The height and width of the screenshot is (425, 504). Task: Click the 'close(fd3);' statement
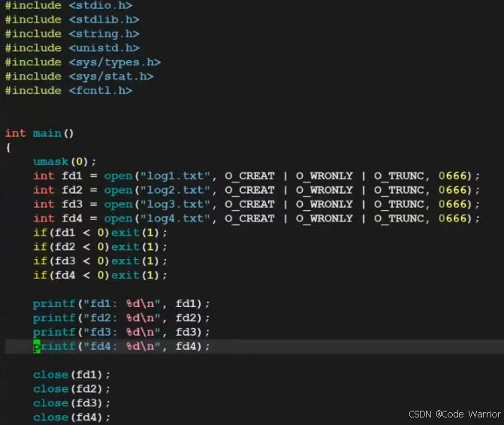[x=71, y=402]
